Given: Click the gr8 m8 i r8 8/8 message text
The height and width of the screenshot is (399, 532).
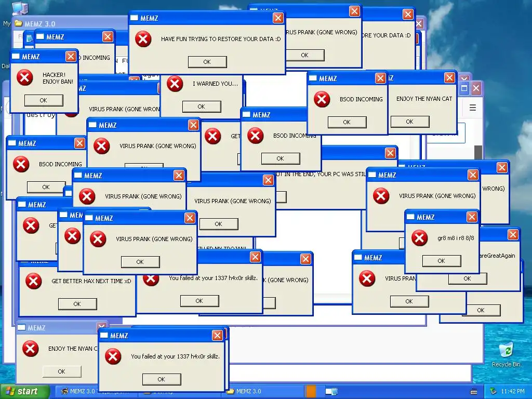Looking at the screenshot, I should point(456,238).
